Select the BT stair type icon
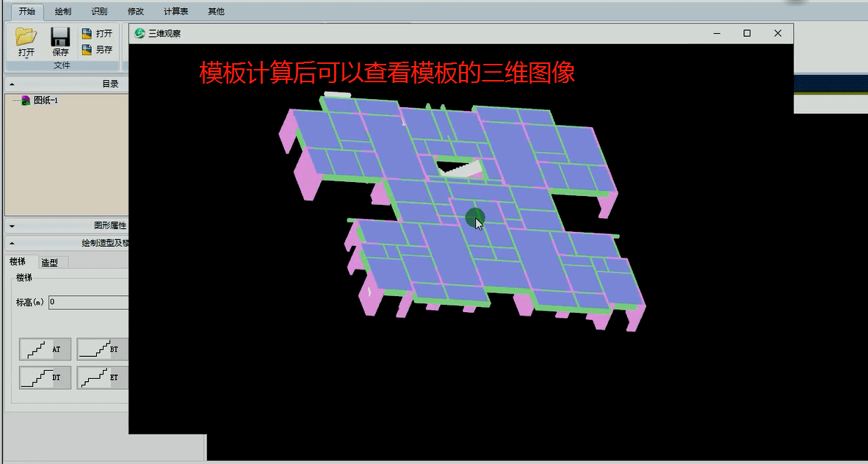 point(102,349)
